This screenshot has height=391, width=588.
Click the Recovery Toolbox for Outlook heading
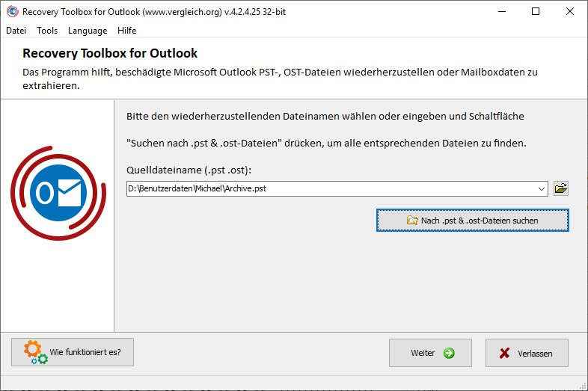coord(110,53)
